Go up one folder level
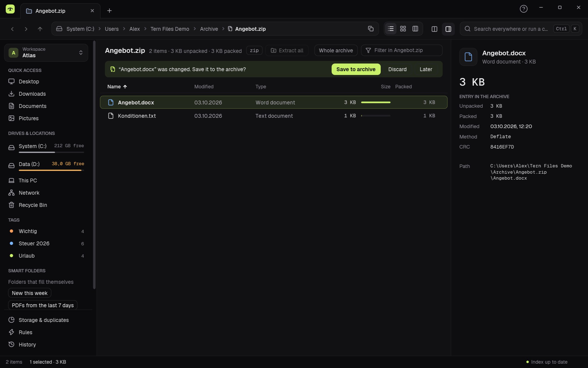Screen dimensions: 588x368 click(40, 29)
